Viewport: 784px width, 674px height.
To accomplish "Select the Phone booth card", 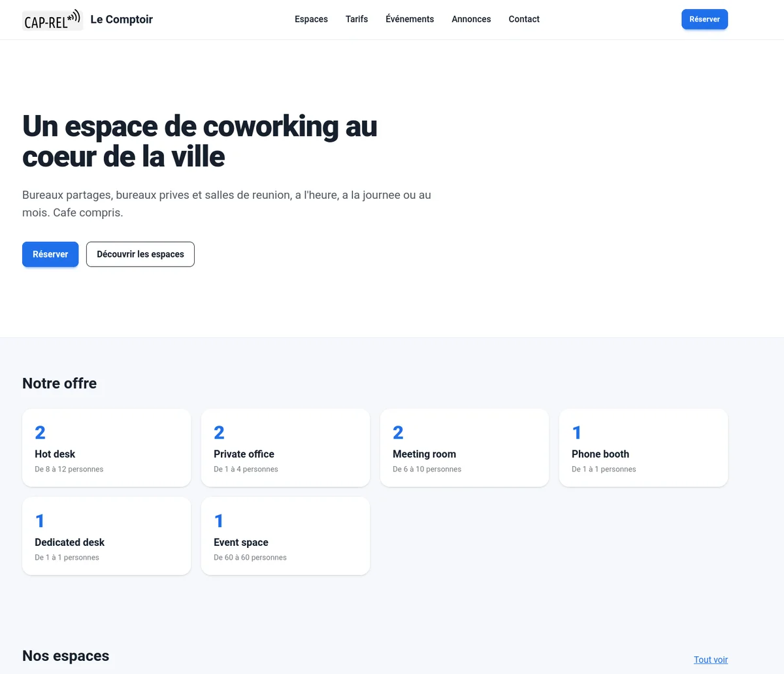I will 644,448.
